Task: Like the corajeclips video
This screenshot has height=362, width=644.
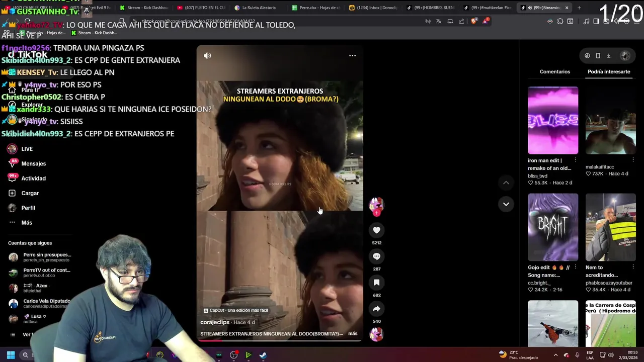Action: tap(376, 230)
